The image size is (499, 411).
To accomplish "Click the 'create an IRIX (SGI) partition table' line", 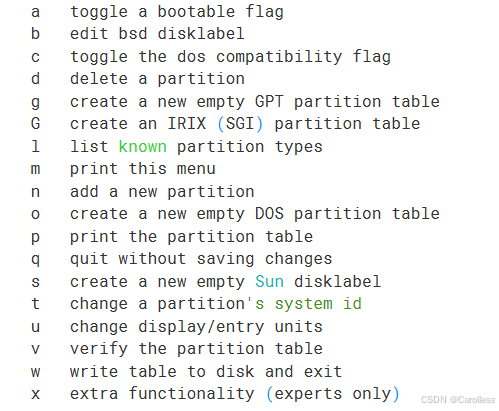I will [245, 124].
